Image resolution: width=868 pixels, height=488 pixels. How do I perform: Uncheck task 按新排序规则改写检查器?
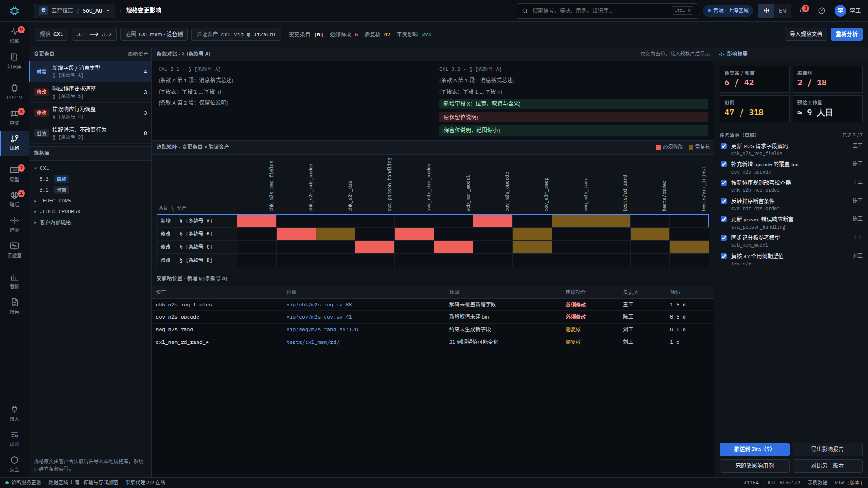724,183
